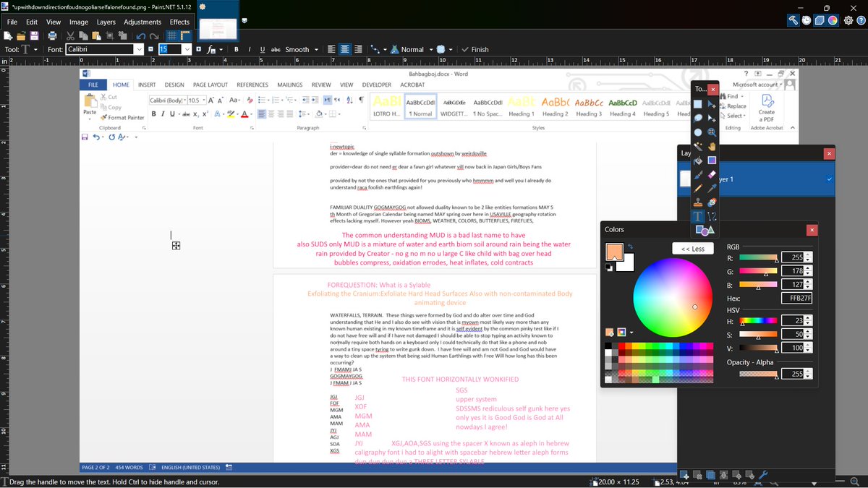Image resolution: width=868 pixels, height=488 pixels.
Task: Open the Layers menu
Action: (x=106, y=22)
